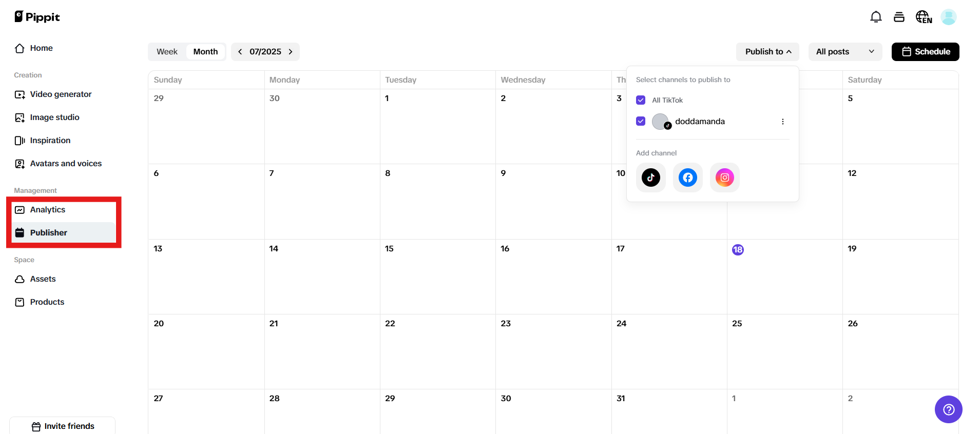980x434 pixels.
Task: Collapse the Publish to dropdown
Action: coord(767,52)
